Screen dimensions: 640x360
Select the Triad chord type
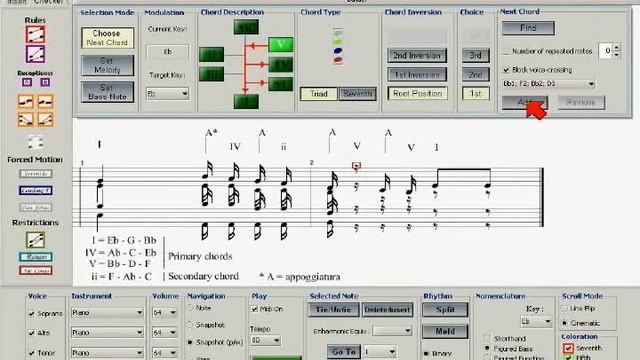click(319, 94)
